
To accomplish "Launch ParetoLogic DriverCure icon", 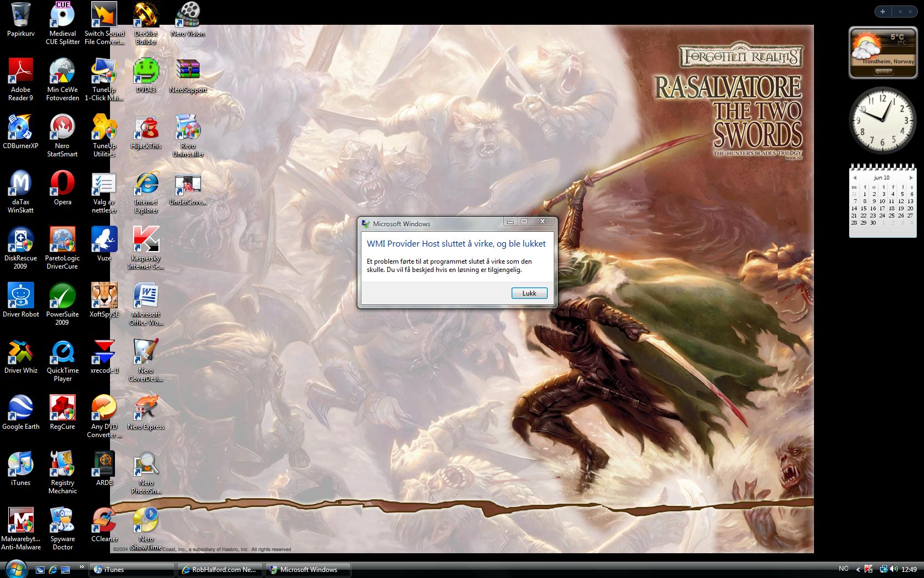I will 62,248.
